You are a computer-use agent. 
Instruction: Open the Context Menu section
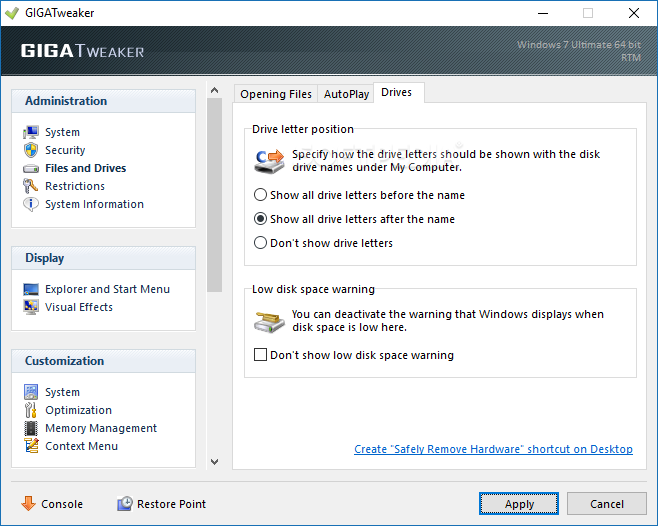point(81,446)
